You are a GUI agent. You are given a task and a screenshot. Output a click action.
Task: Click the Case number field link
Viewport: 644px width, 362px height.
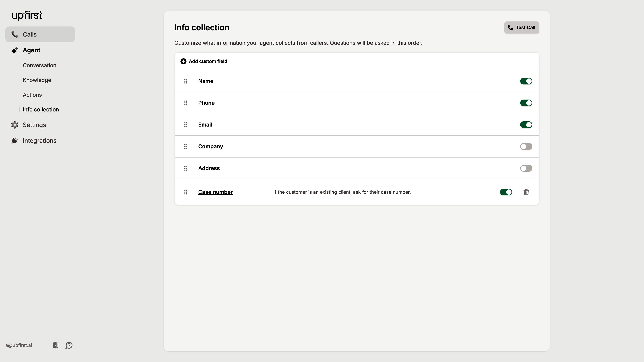click(x=215, y=192)
